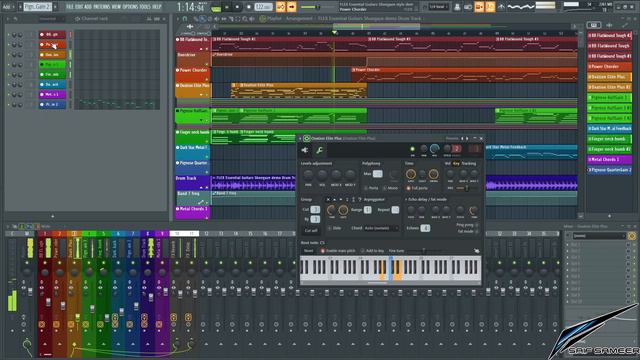The image size is (640, 360).
Task: Click the highlighted orange toolbar icon left of the last orange one
Action: point(479,7)
